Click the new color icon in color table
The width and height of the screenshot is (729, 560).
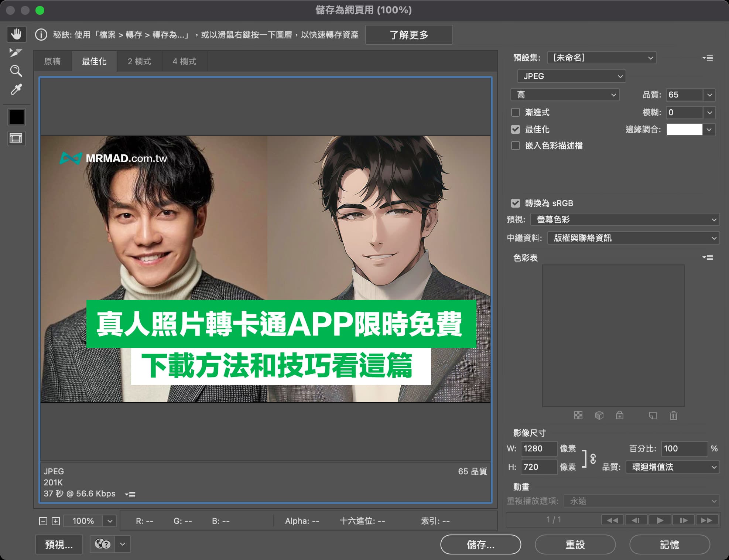(653, 416)
